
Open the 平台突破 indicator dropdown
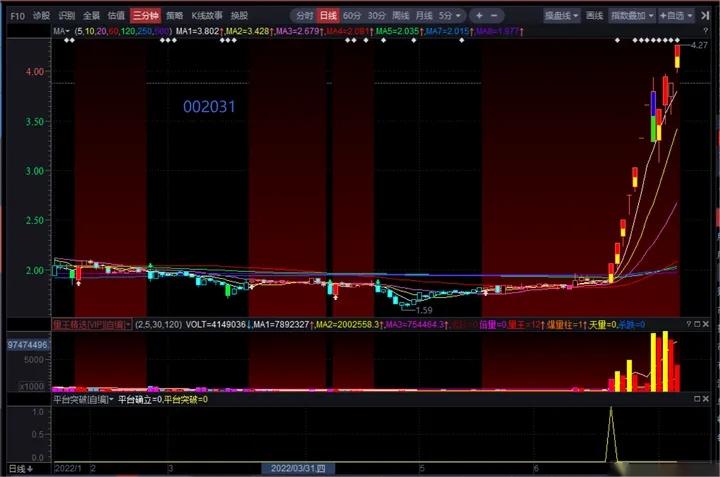coord(83,399)
